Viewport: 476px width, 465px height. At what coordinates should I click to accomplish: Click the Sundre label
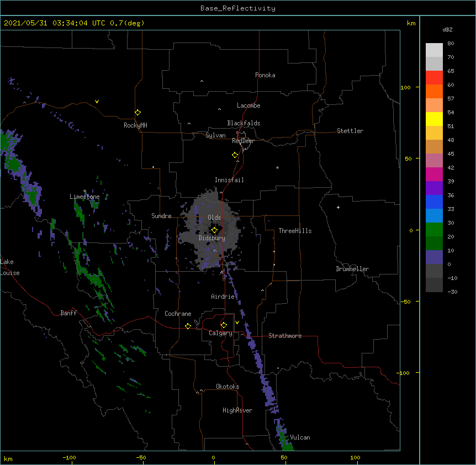pos(161,216)
